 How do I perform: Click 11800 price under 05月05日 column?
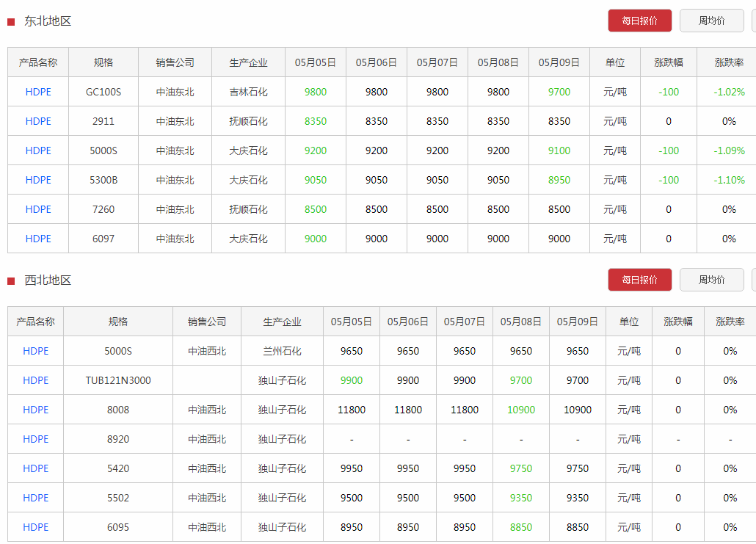(x=352, y=410)
